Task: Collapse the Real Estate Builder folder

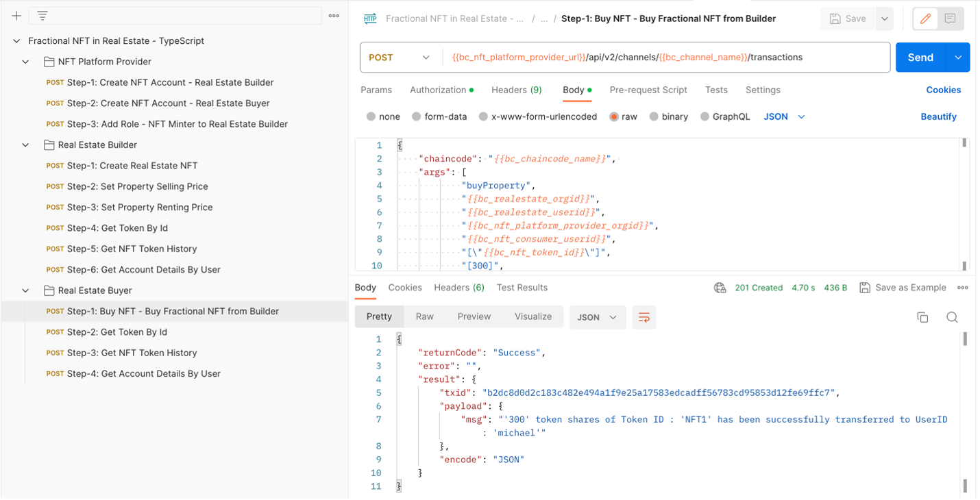Action: 25,145
